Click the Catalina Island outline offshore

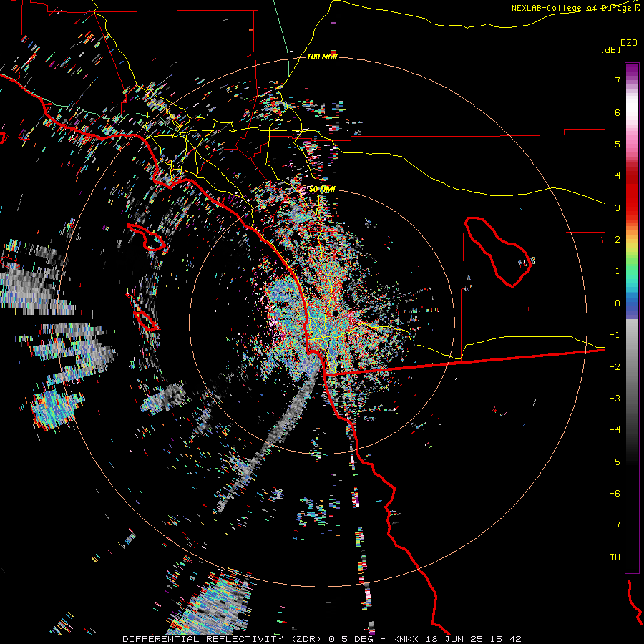point(147,237)
